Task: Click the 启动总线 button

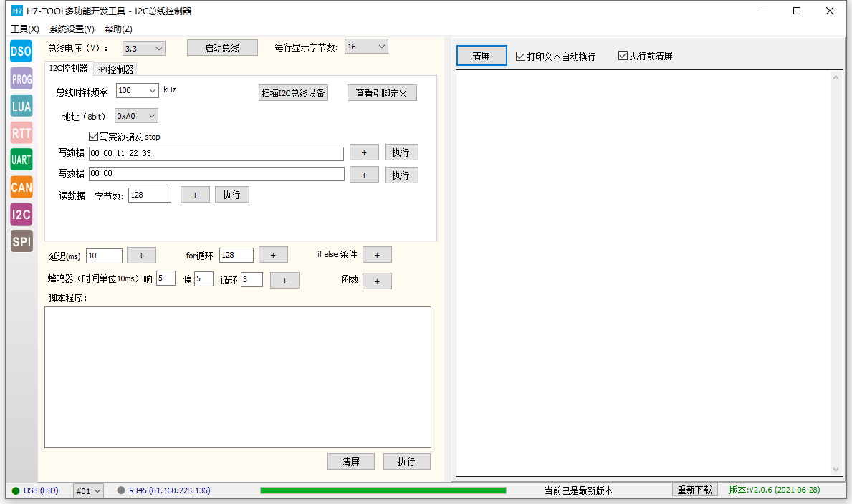Action: (x=222, y=48)
